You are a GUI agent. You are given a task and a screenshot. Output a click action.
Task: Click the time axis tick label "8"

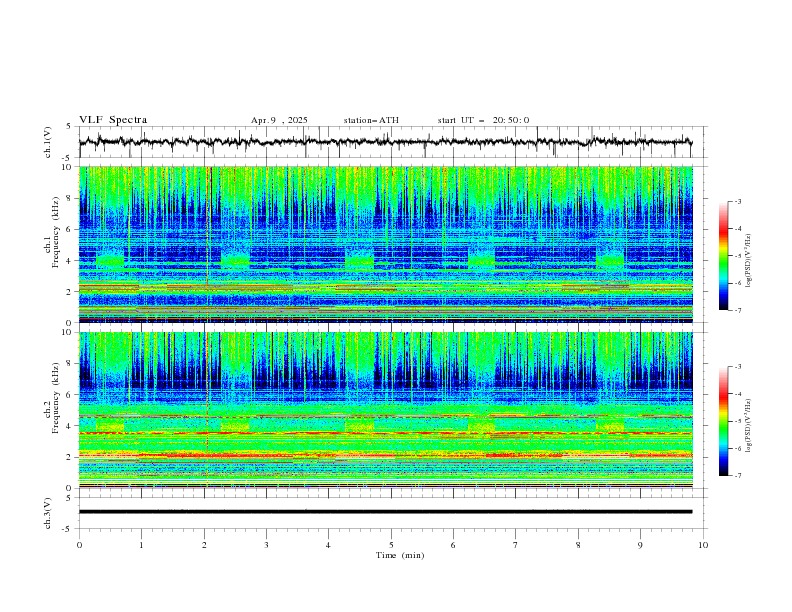pos(578,545)
